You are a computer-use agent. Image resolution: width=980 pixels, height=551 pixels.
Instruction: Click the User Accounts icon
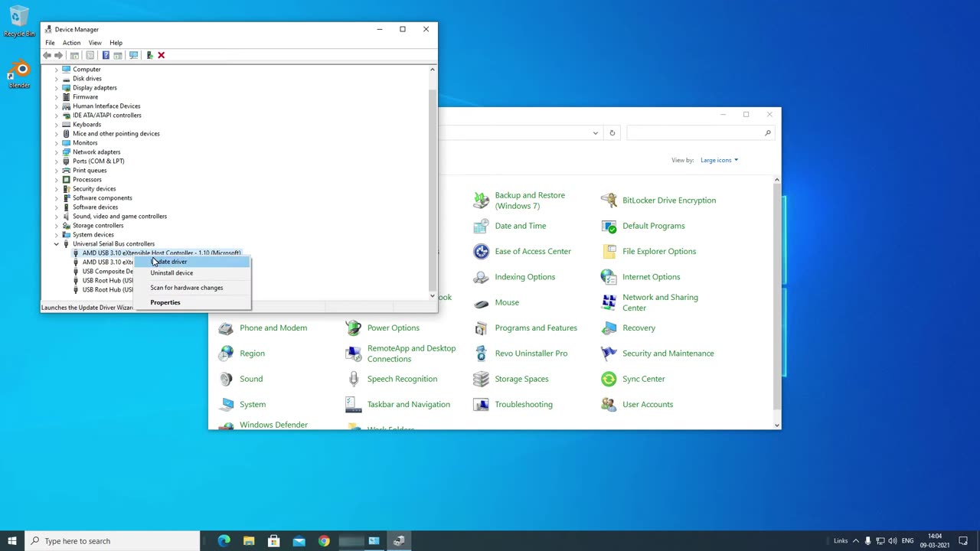point(609,404)
